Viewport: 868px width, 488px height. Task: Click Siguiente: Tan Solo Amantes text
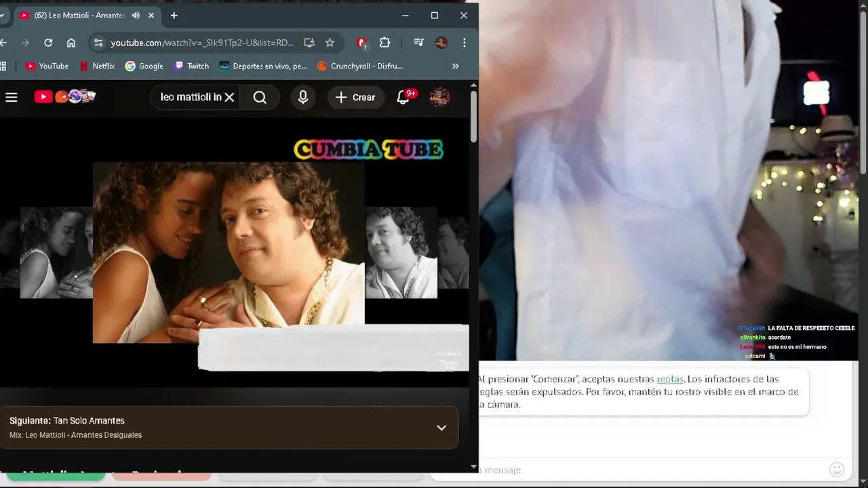click(x=67, y=421)
